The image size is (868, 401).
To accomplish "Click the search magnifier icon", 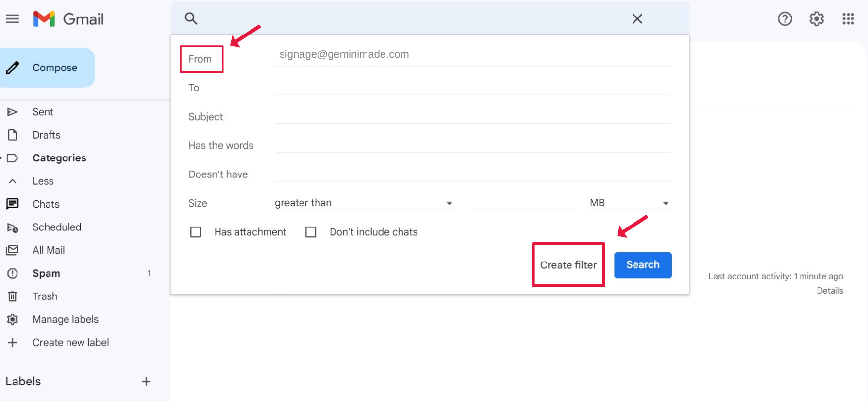I will click(x=191, y=18).
